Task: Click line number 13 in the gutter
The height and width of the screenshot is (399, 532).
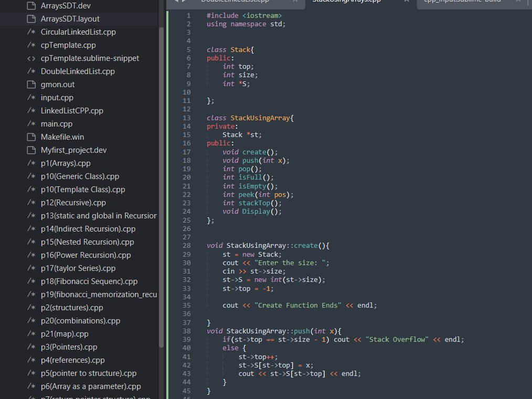Action: point(186,118)
